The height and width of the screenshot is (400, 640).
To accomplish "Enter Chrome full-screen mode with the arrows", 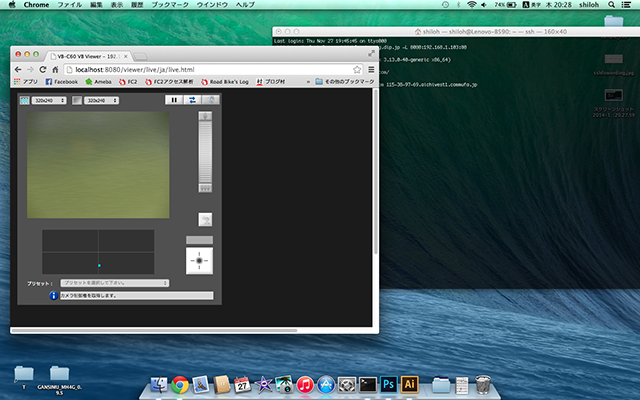I will point(371,53).
